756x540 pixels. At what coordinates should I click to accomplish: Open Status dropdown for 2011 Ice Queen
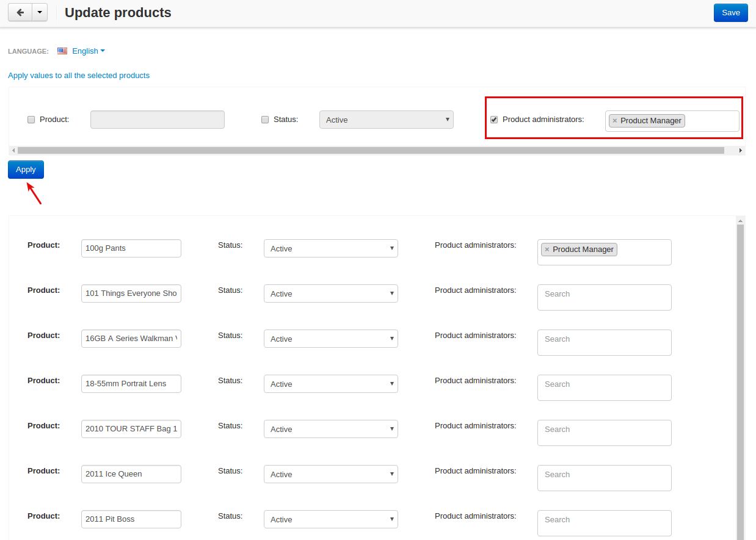[331, 474]
